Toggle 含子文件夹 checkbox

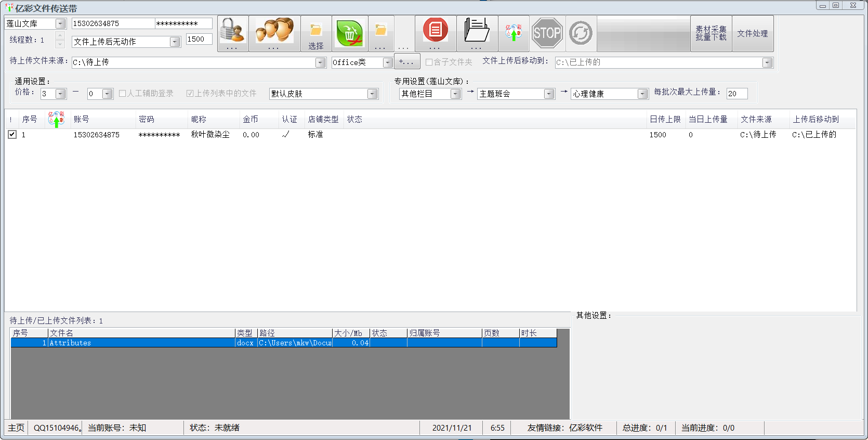point(429,62)
